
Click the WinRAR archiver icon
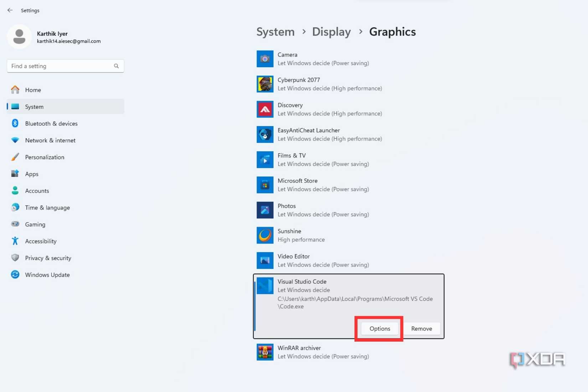coord(265,352)
